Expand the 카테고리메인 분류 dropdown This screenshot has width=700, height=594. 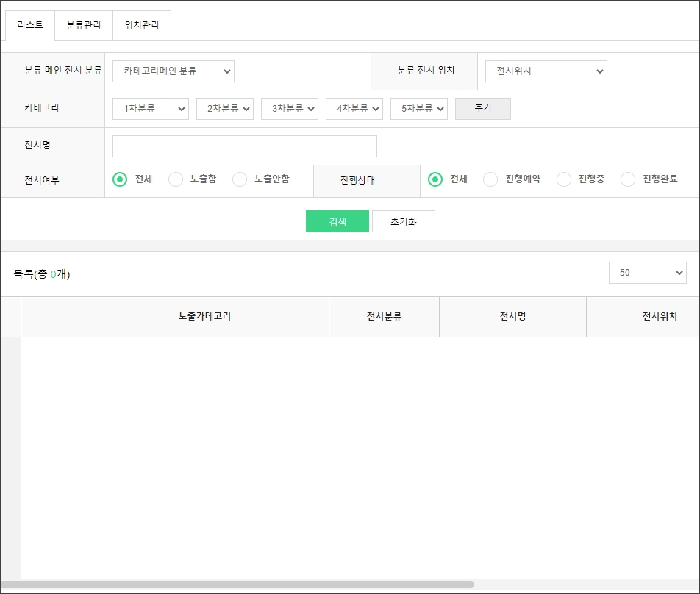(173, 71)
